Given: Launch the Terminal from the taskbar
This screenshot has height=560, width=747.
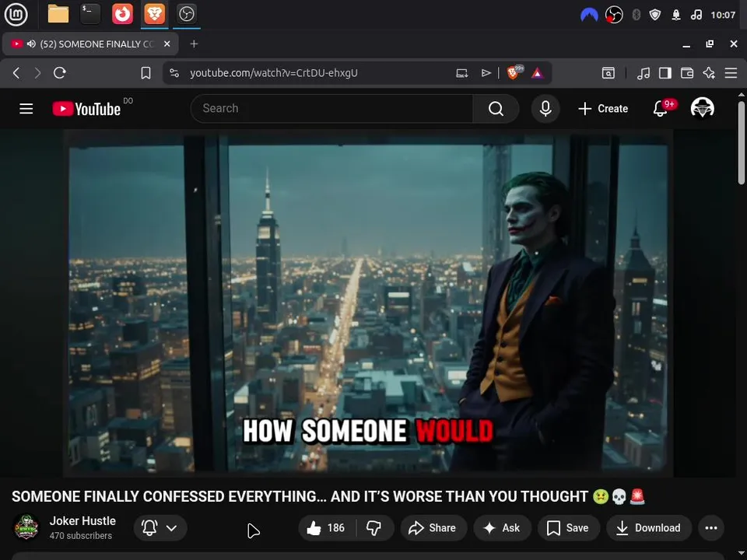Looking at the screenshot, I should click(x=90, y=14).
